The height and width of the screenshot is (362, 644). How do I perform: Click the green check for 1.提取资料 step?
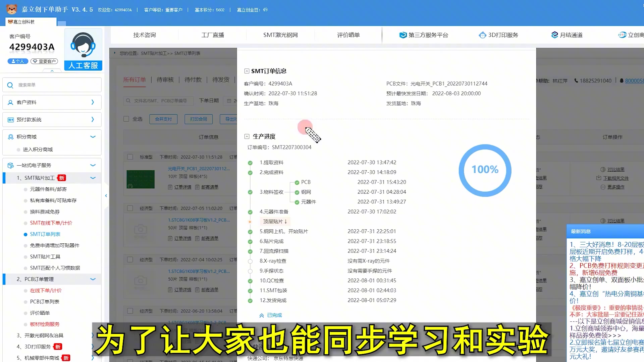click(x=250, y=163)
